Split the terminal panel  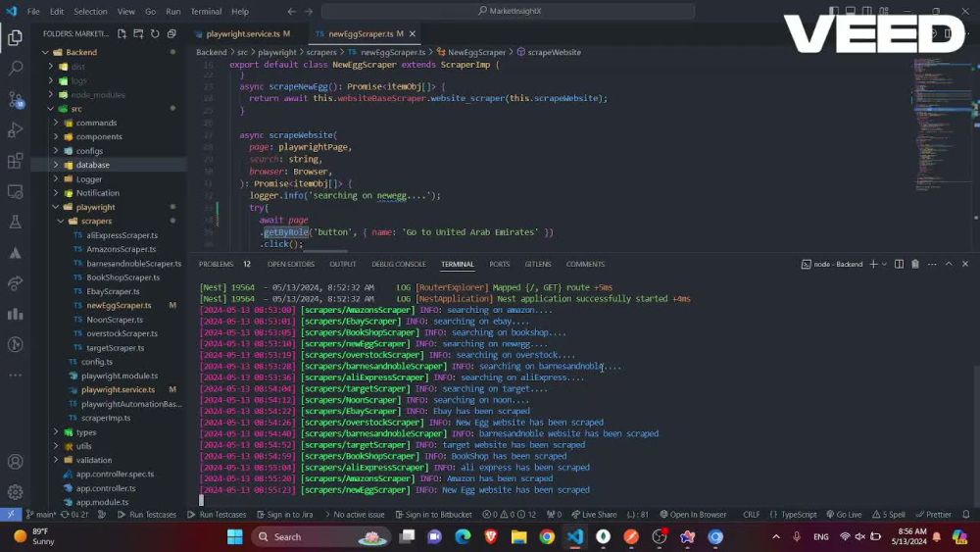coord(899,264)
